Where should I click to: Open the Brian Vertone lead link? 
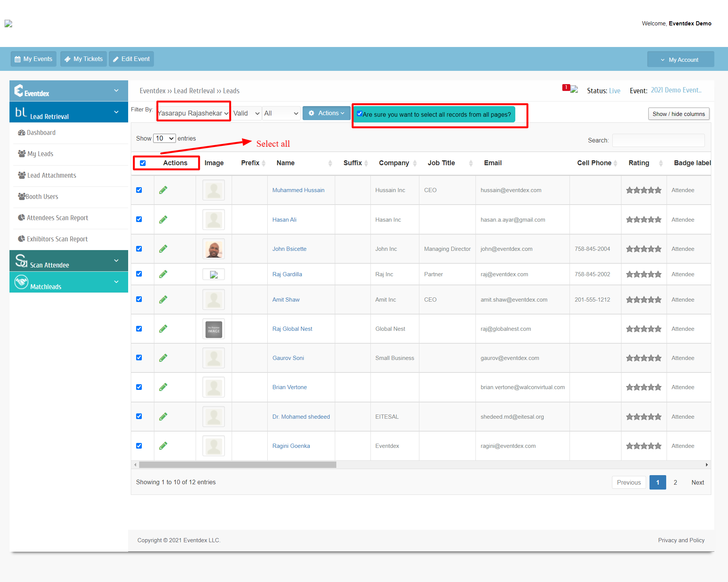click(x=289, y=387)
